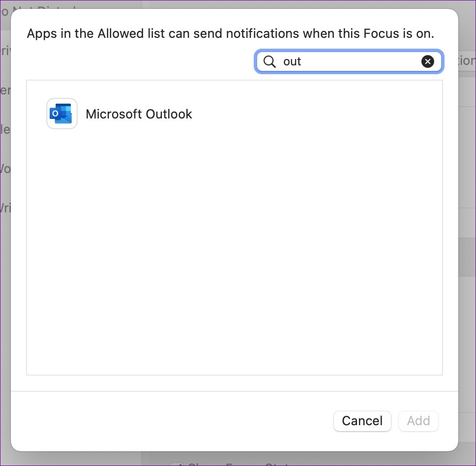Clear the search text with the X icon
Image resolution: width=476 pixels, height=466 pixels.
point(428,61)
